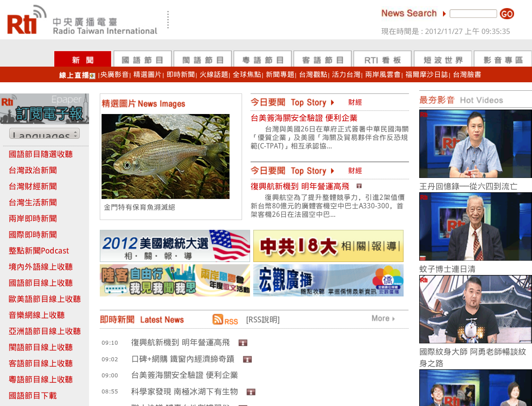Screen dimensions: 532x406
Task: Select the RTI看板 tab
Action: 383,59
